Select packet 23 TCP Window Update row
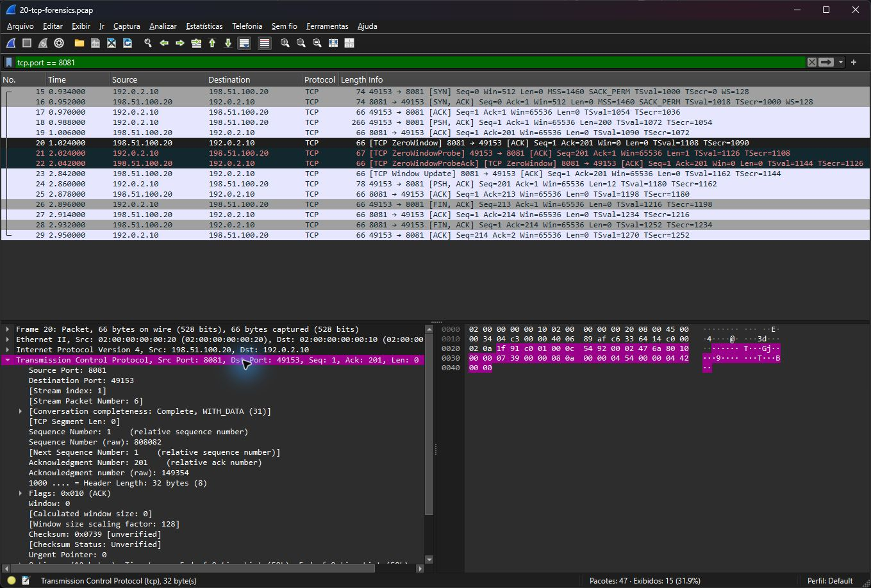 coord(436,174)
